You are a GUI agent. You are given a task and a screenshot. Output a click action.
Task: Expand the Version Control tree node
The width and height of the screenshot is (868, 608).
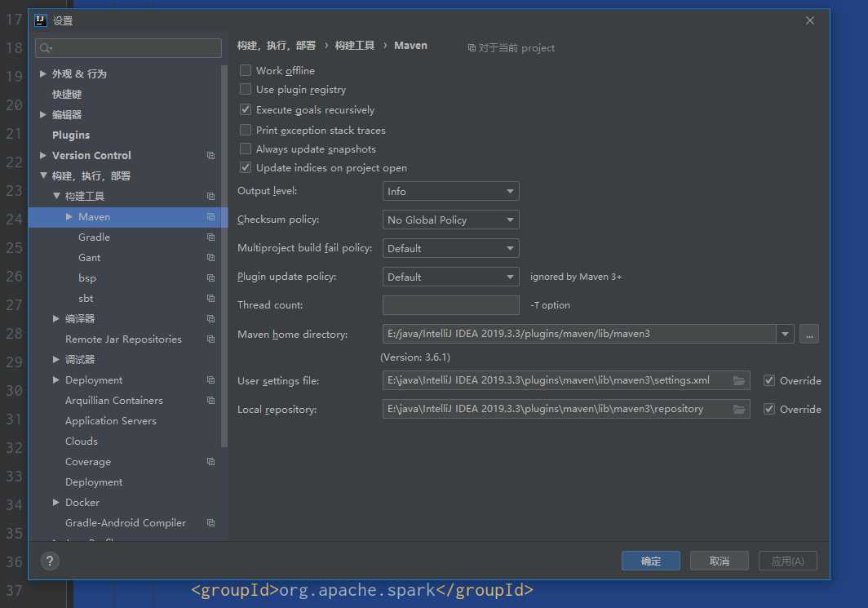point(42,156)
